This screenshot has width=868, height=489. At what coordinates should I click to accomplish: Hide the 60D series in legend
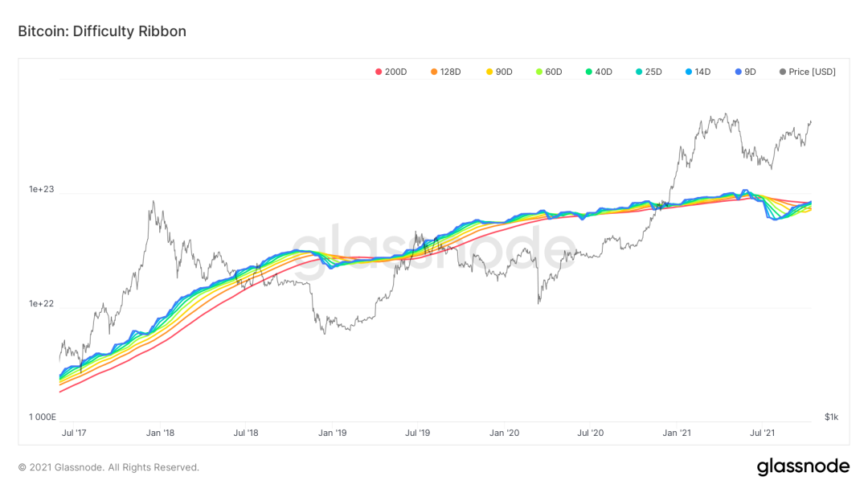pos(549,72)
